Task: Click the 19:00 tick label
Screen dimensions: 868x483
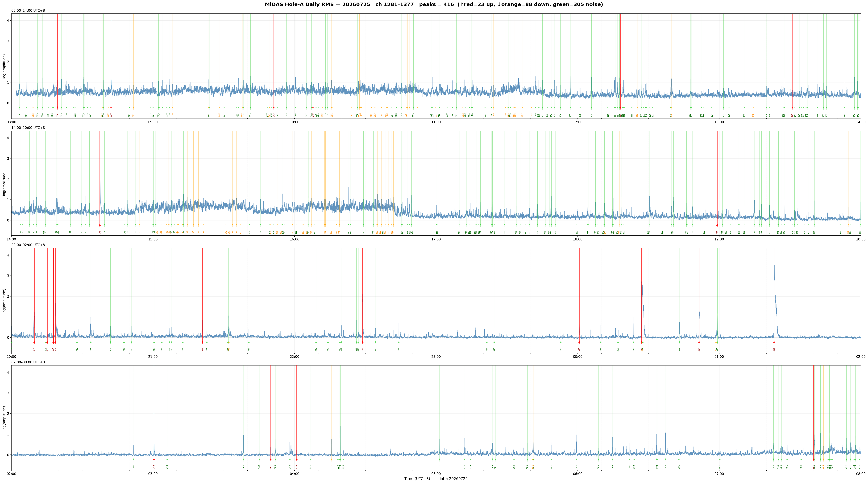Action: tap(719, 239)
